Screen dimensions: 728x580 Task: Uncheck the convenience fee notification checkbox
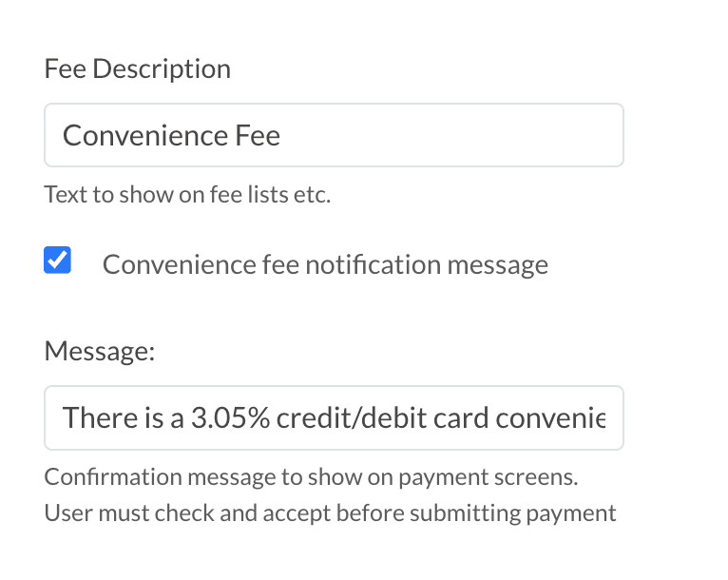coord(58,261)
